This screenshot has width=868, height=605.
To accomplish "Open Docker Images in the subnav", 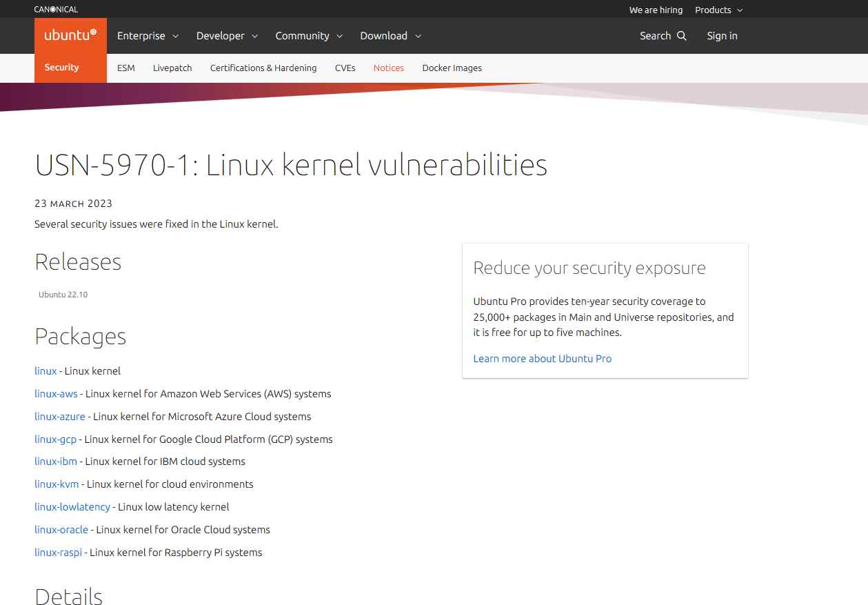I will coord(452,68).
